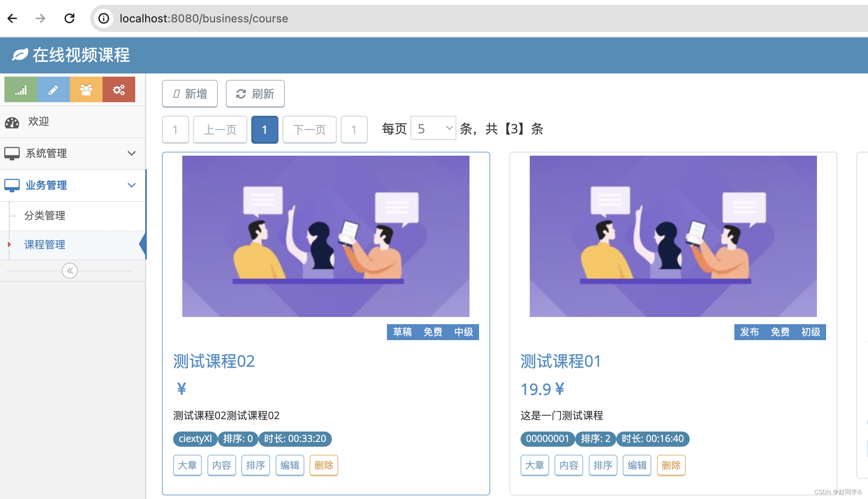Click the site info icon in the address bar
The width and height of the screenshot is (868, 499).
pos(104,18)
